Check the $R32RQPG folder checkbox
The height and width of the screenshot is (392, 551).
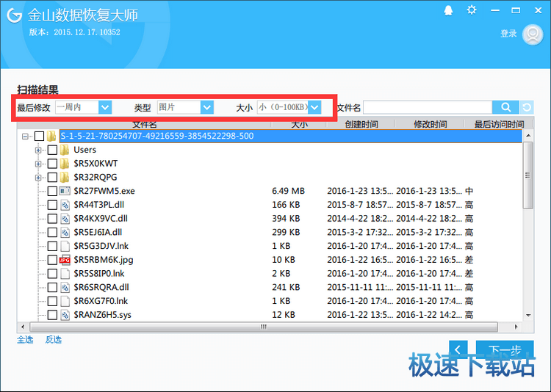tap(52, 178)
